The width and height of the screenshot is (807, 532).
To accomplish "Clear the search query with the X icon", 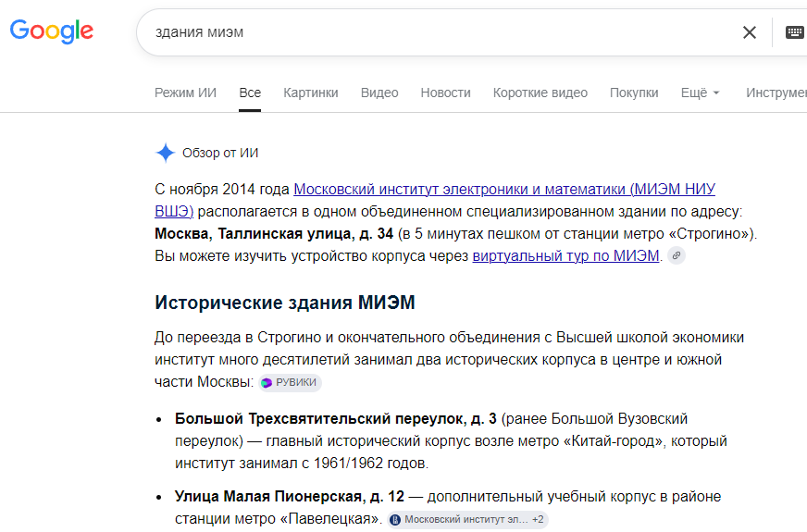I will (750, 32).
